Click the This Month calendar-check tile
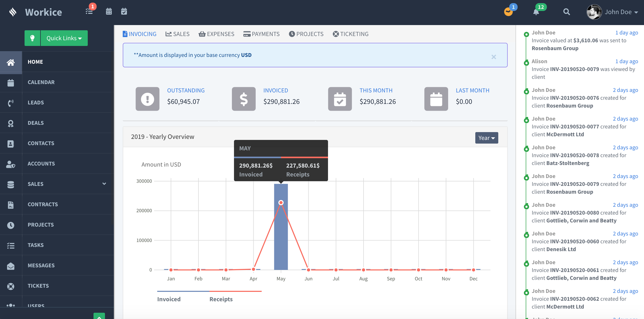The image size is (644, 319). point(340,99)
